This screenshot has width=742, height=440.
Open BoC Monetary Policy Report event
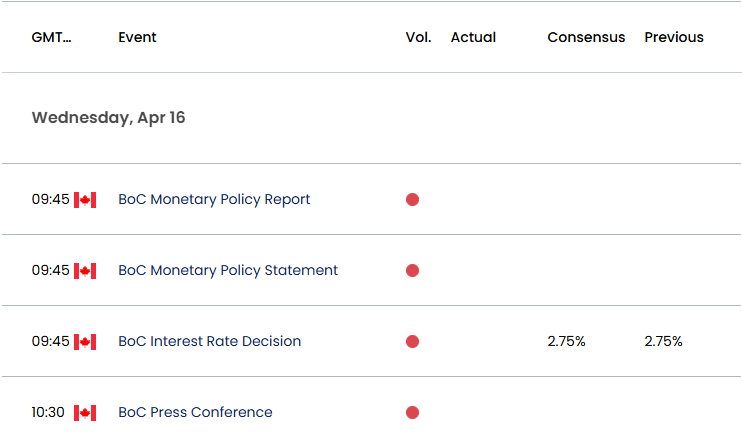214,200
